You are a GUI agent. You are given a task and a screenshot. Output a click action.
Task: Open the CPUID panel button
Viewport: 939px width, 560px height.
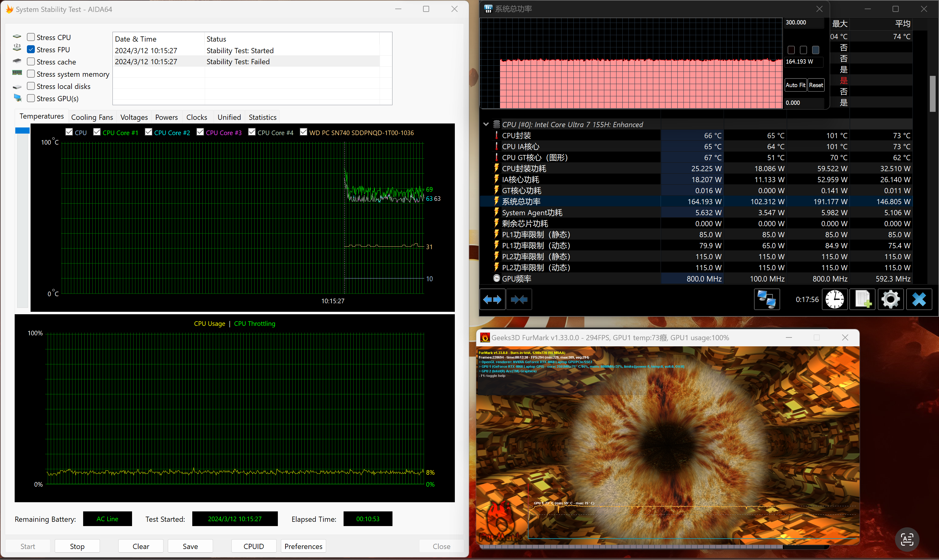(253, 547)
